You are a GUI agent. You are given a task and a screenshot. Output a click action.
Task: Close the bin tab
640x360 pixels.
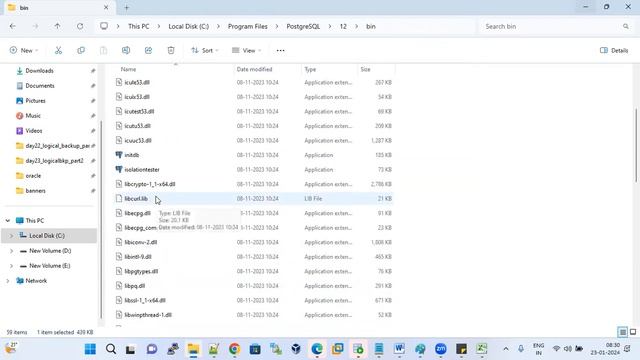point(106,7)
